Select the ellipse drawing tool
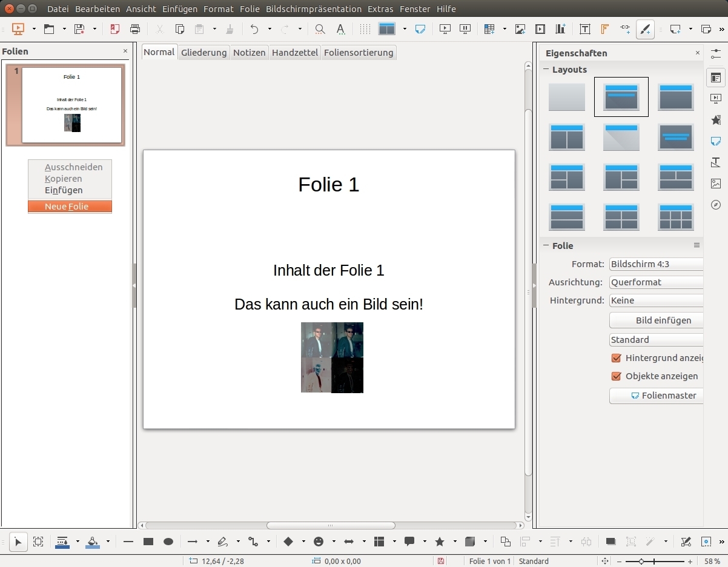The height and width of the screenshot is (567, 728). pyautogui.click(x=168, y=542)
